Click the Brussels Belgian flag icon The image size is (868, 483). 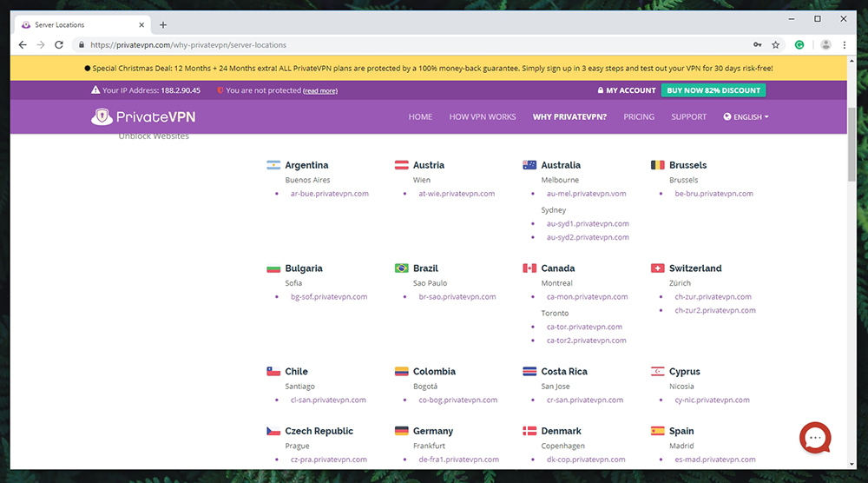(658, 165)
